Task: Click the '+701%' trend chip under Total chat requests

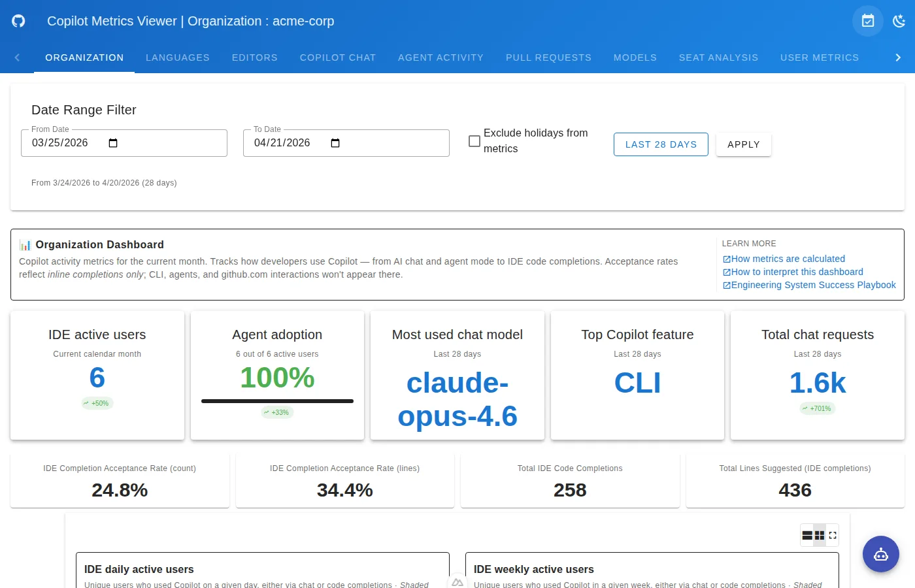Action: (818, 409)
